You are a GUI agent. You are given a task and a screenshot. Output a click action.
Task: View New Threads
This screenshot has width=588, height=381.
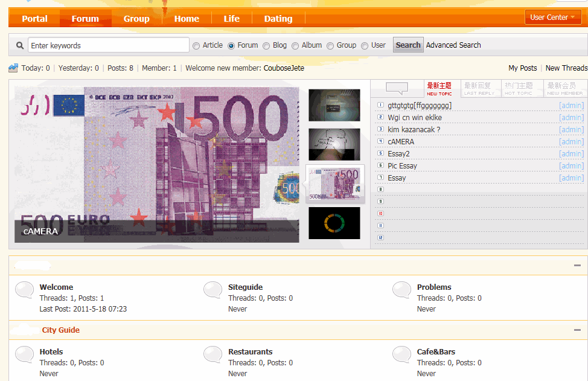pos(567,68)
